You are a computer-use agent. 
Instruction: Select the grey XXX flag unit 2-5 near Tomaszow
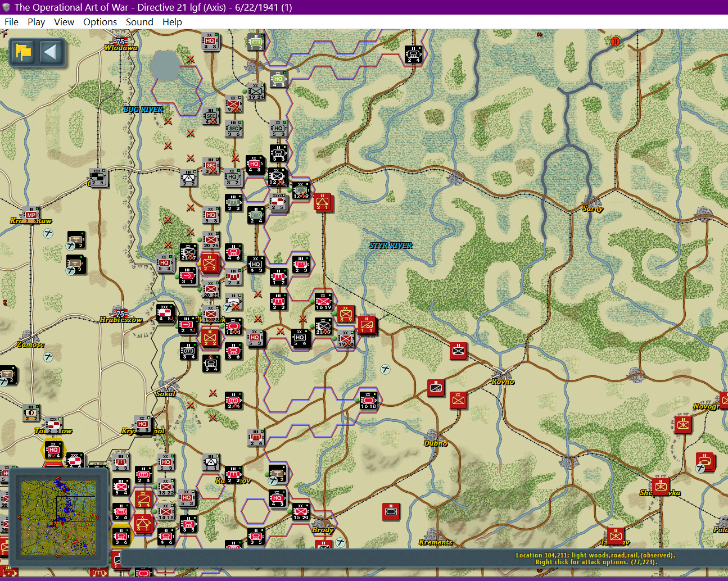coord(53,425)
